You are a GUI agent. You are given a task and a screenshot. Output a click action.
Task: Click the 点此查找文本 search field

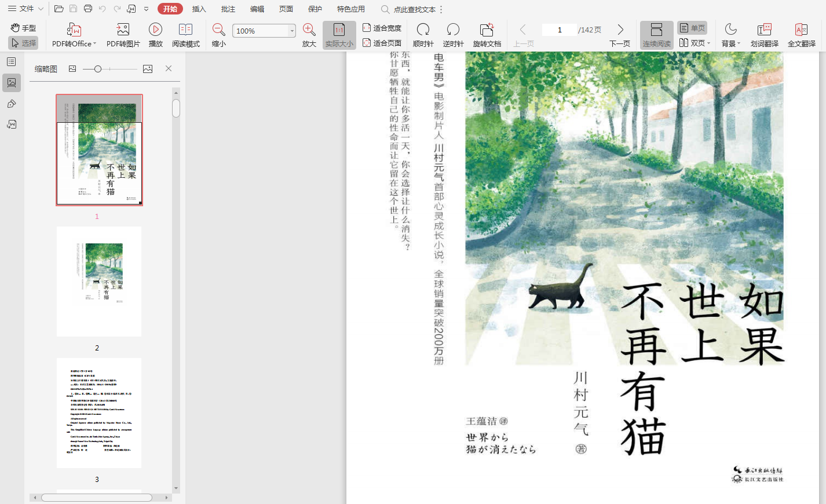(x=415, y=10)
